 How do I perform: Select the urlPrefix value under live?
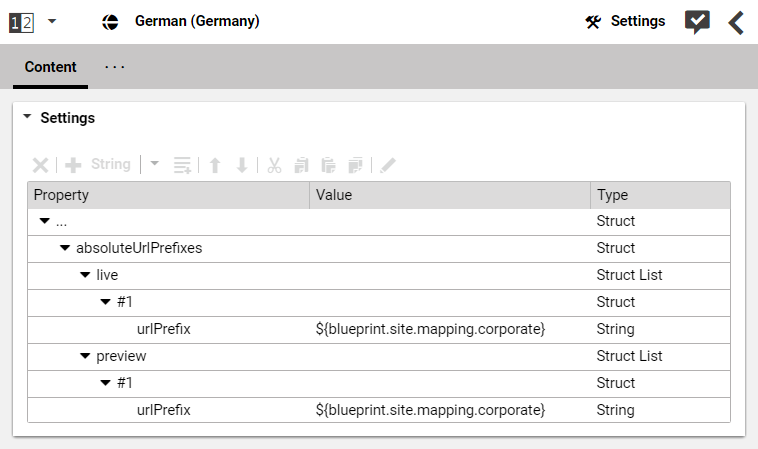[x=430, y=329]
